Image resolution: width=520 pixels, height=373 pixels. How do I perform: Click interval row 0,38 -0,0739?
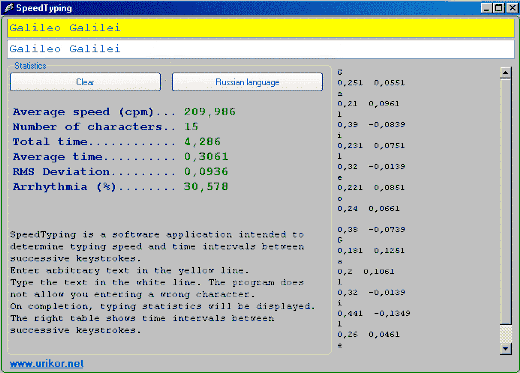click(371, 230)
